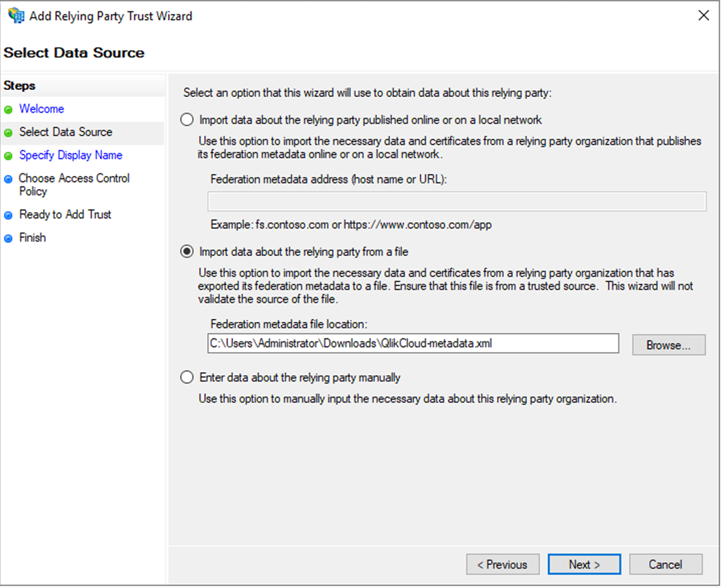Click the Browse button for metadata file

pos(668,344)
